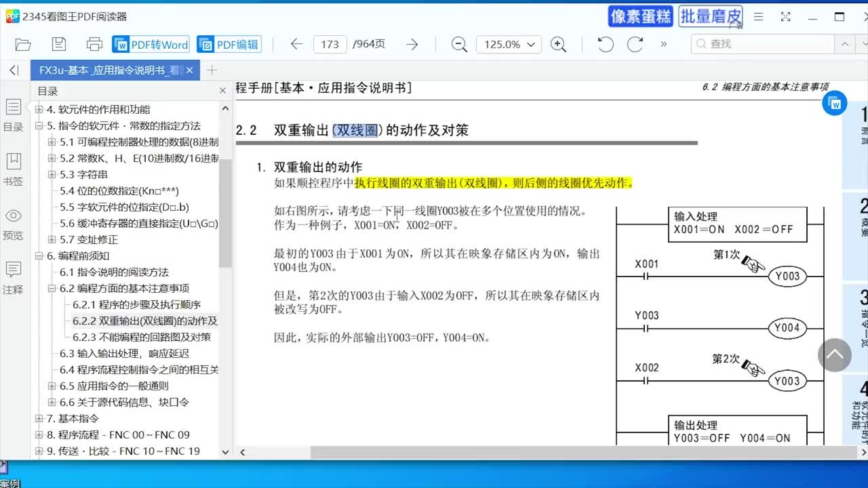868x488 pixels.
Task: Jump to top with round arrow button
Action: 834,354
